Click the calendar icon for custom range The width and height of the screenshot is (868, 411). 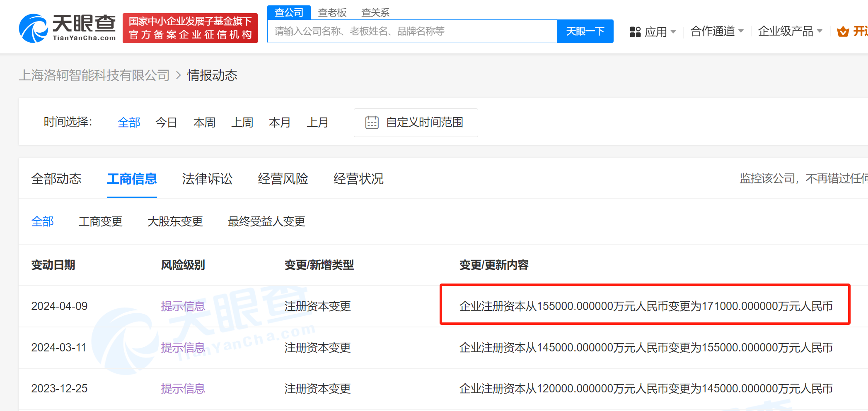point(372,123)
